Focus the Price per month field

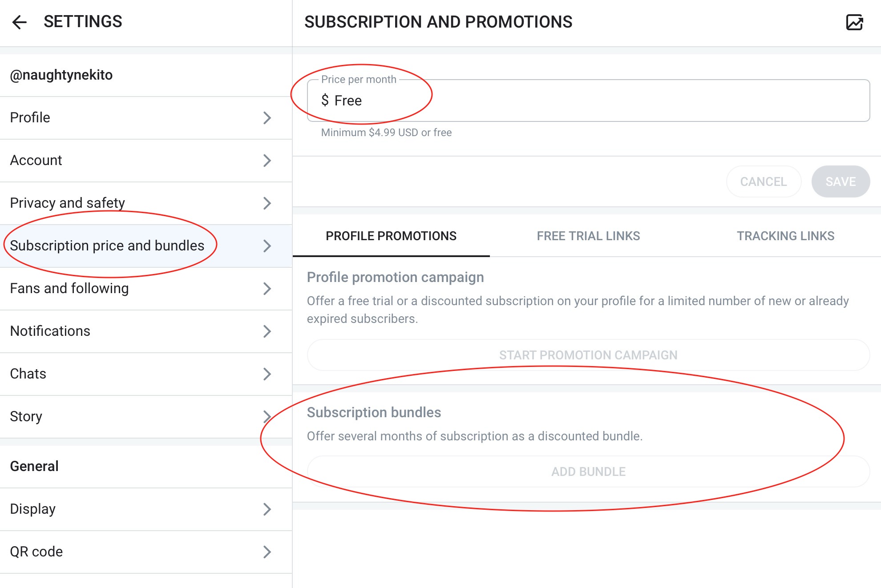point(588,101)
